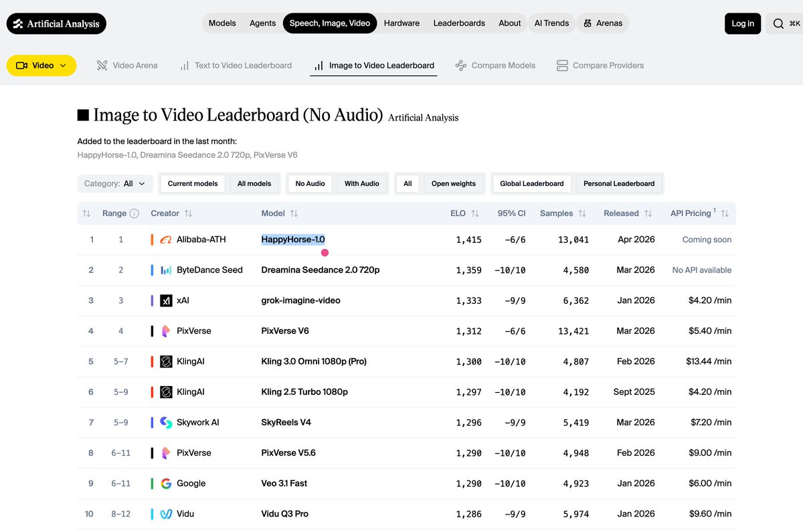Click the $13.44 /min pricing cell
The height and width of the screenshot is (532, 803).
coord(709,362)
